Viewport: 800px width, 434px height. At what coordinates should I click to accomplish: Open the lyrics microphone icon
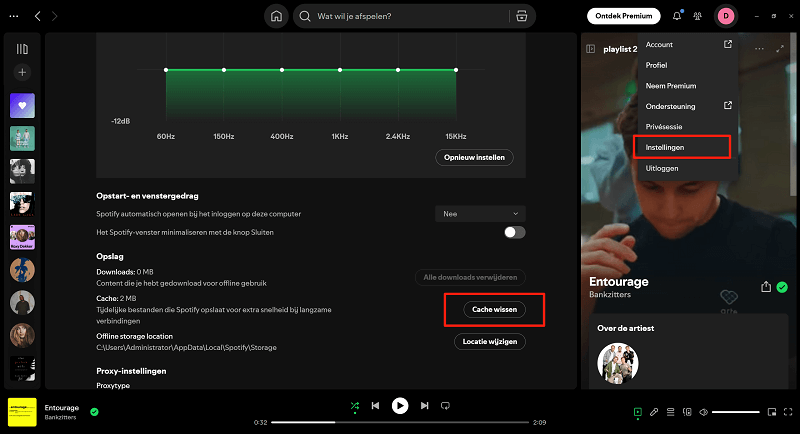(x=654, y=412)
